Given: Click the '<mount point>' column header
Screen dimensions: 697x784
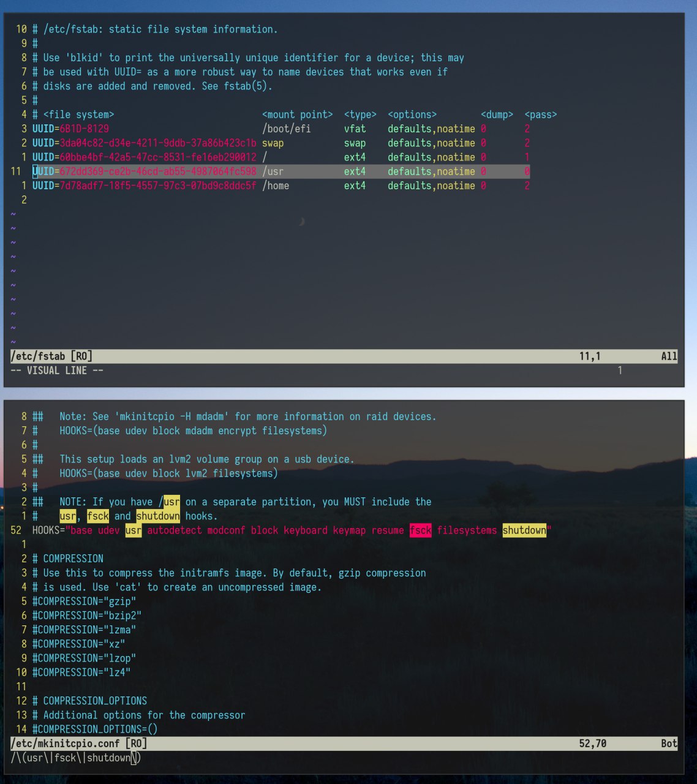Looking at the screenshot, I should [x=298, y=115].
